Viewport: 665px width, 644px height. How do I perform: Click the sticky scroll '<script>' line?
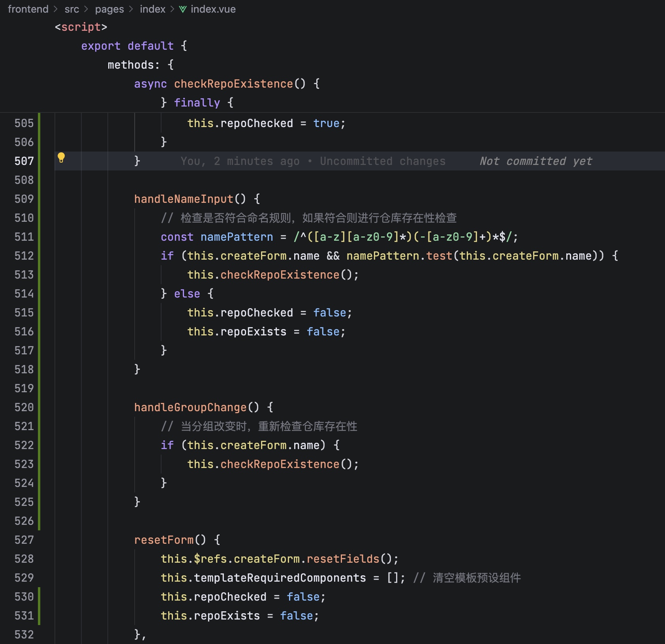tap(81, 27)
